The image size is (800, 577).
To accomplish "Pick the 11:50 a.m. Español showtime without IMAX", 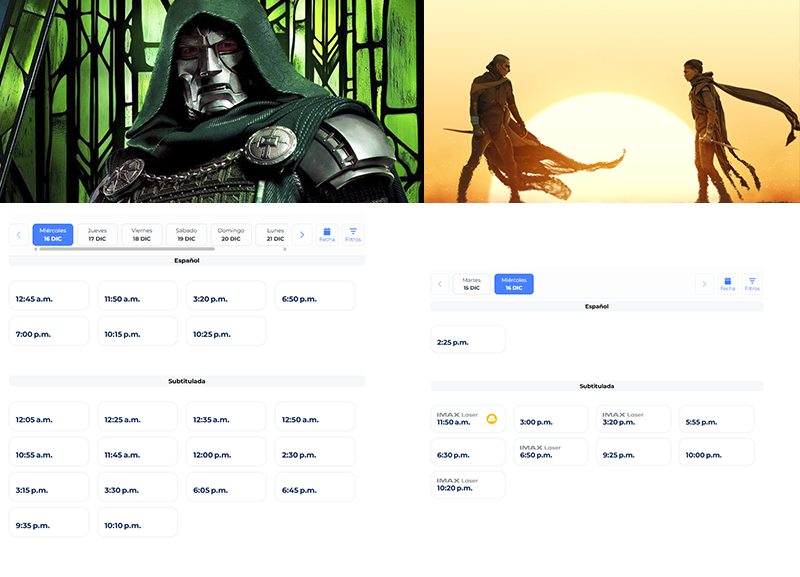I will pyautogui.click(x=138, y=295).
